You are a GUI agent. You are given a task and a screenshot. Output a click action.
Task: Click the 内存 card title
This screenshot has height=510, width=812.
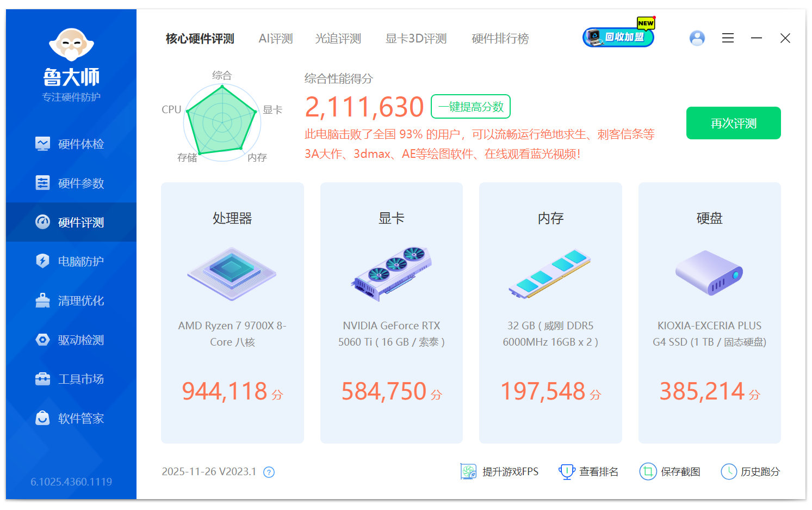(550, 218)
